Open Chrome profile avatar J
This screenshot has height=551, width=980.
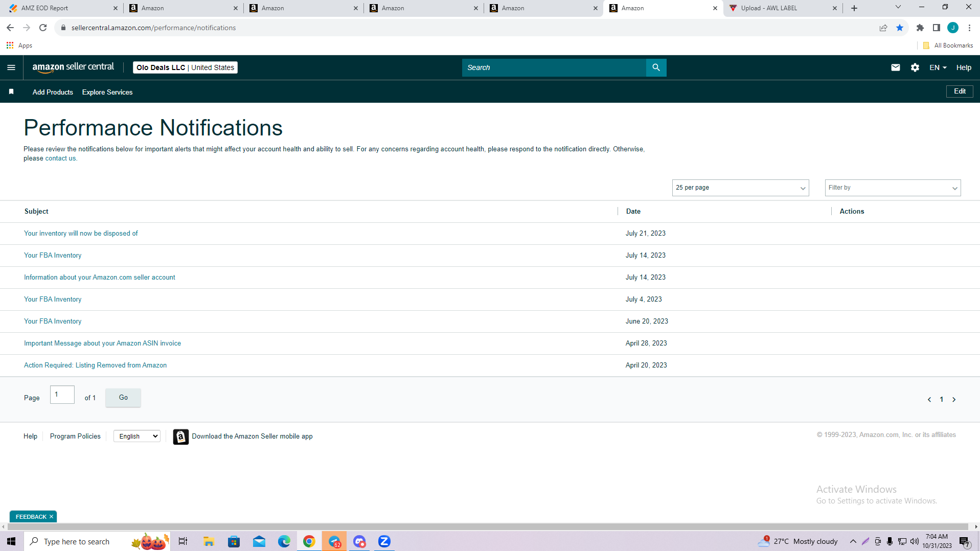(x=953, y=28)
